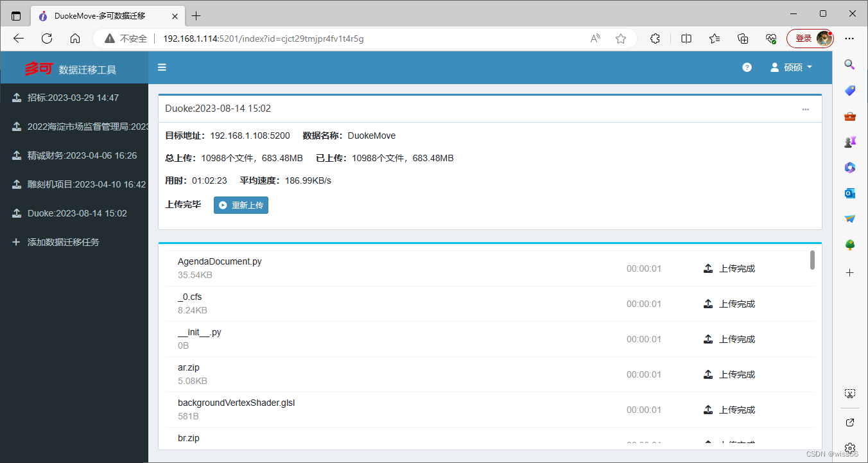Open the tab actions menu icon
868x463 pixels.
tap(16, 16)
